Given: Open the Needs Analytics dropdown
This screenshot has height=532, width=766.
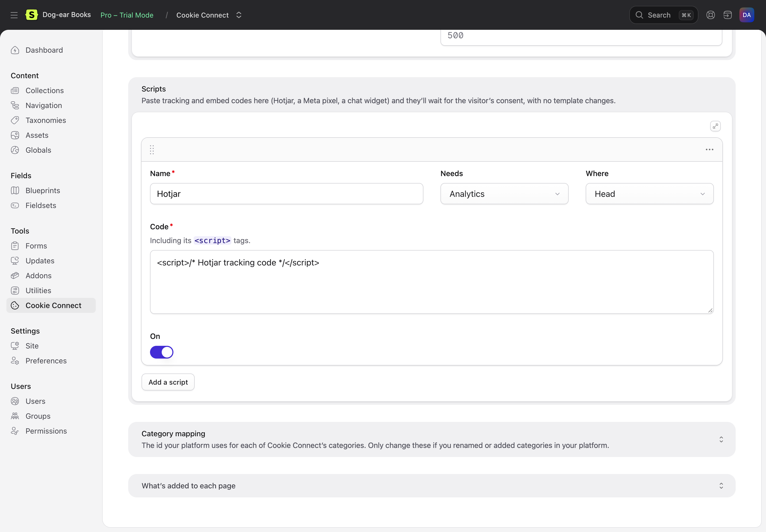Looking at the screenshot, I should pyautogui.click(x=504, y=194).
